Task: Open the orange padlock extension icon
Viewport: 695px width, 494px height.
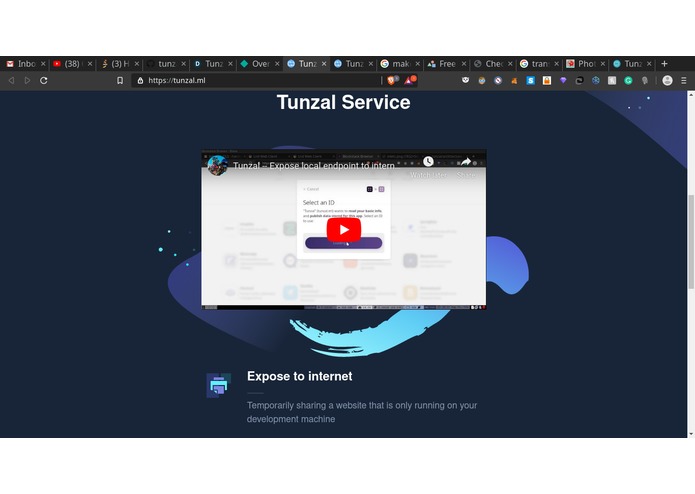Action: (x=547, y=80)
